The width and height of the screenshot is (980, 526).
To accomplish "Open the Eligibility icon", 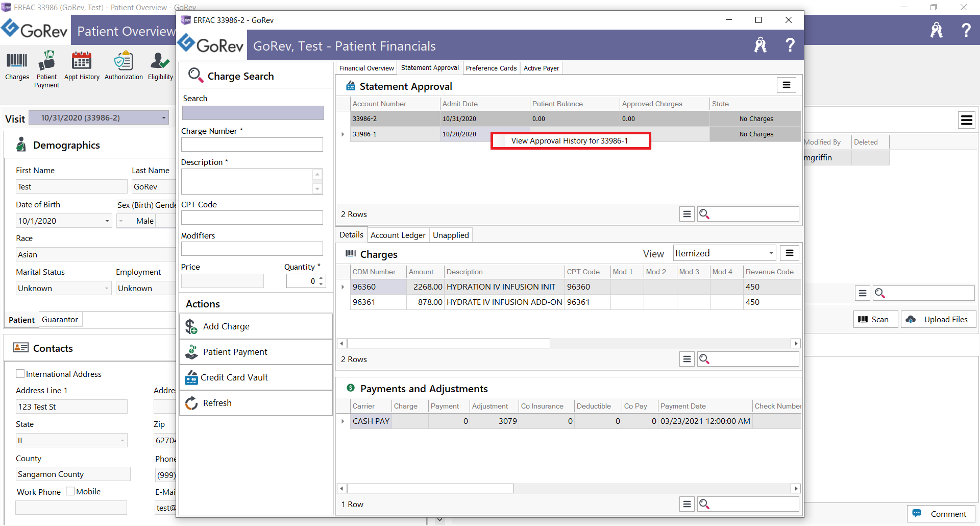I will tap(160, 66).
